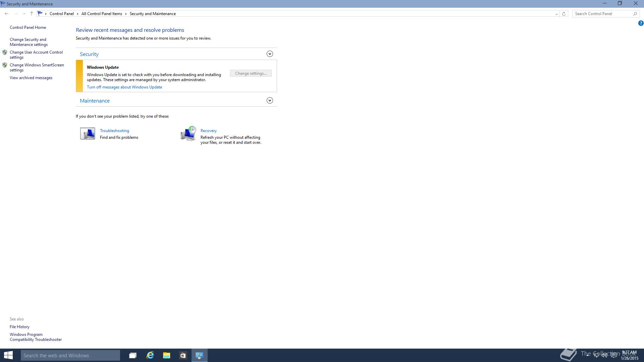Open the Windows Start button

coord(8,355)
